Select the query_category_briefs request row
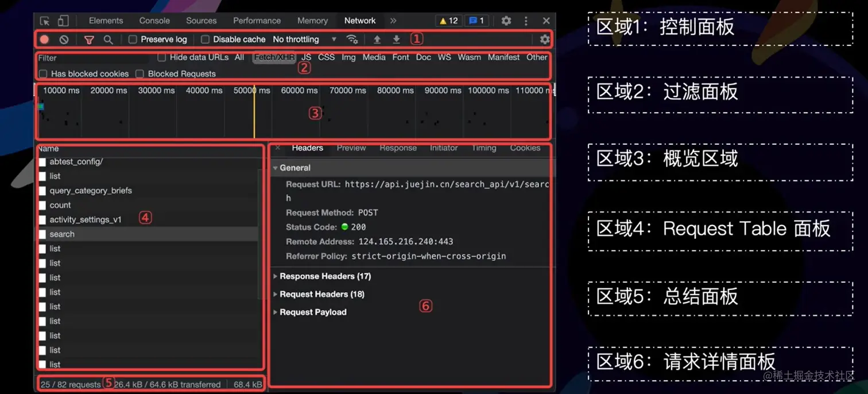The image size is (868, 394). 148,191
